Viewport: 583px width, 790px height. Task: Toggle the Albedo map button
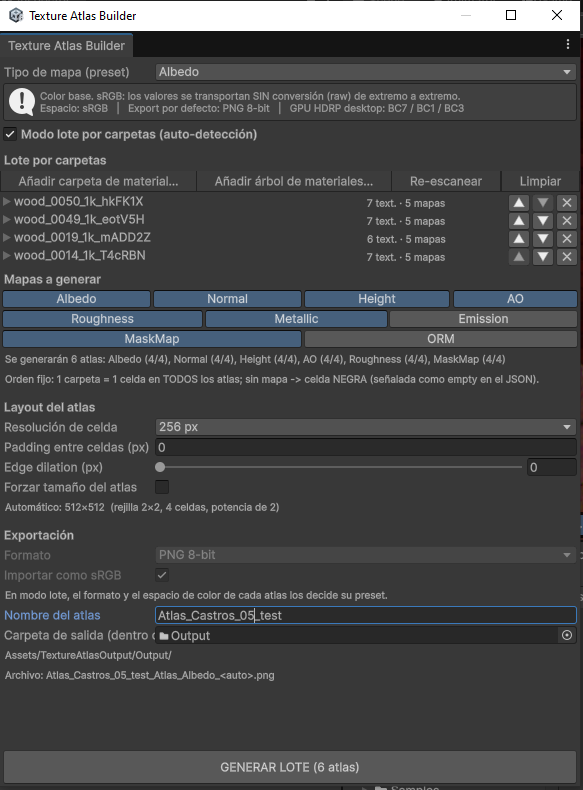click(77, 299)
